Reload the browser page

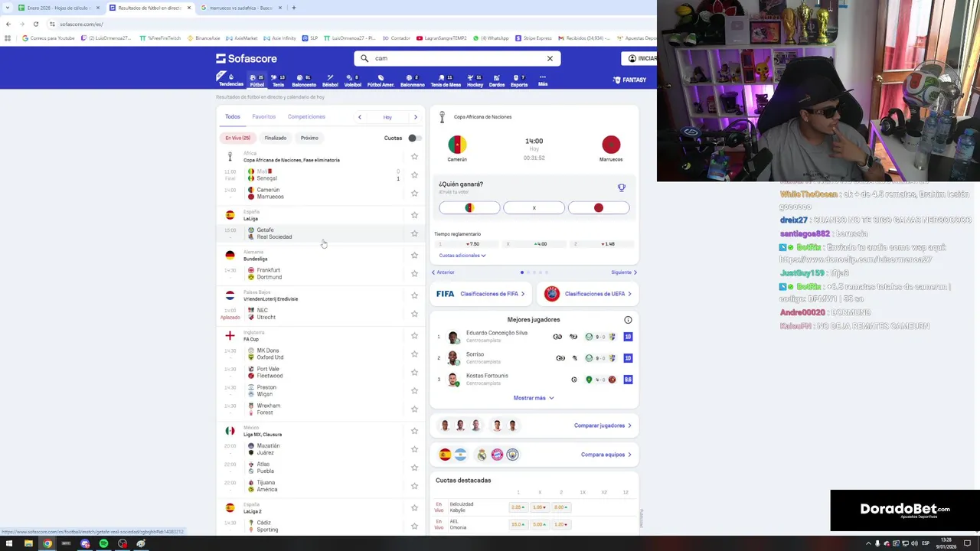pyautogui.click(x=35, y=24)
